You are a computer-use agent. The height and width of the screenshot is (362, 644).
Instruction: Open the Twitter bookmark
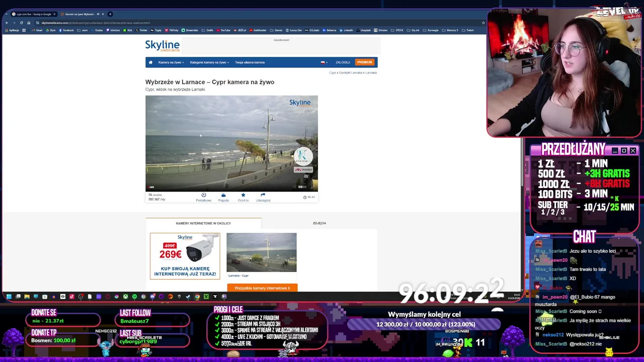[x=141, y=30]
